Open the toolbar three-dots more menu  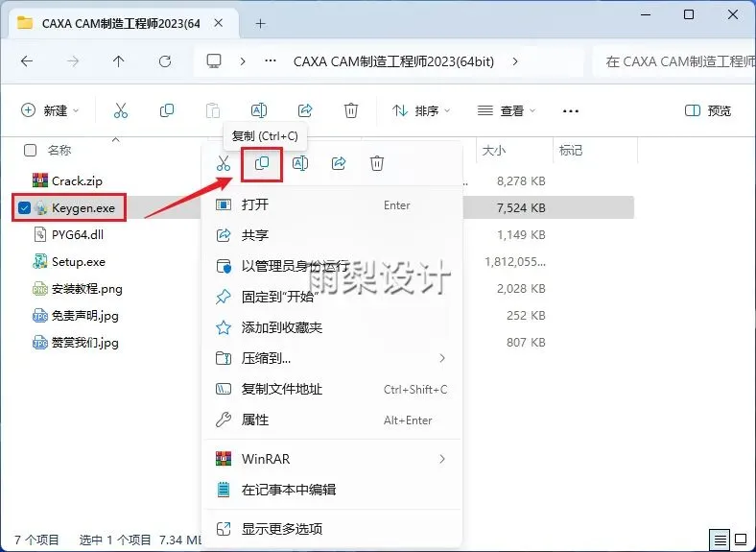(571, 111)
